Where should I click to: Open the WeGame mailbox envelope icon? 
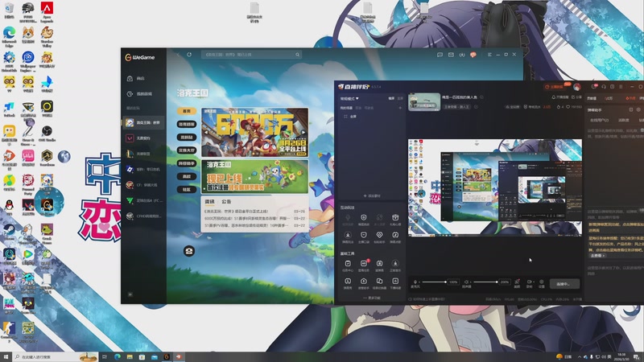coord(451,54)
